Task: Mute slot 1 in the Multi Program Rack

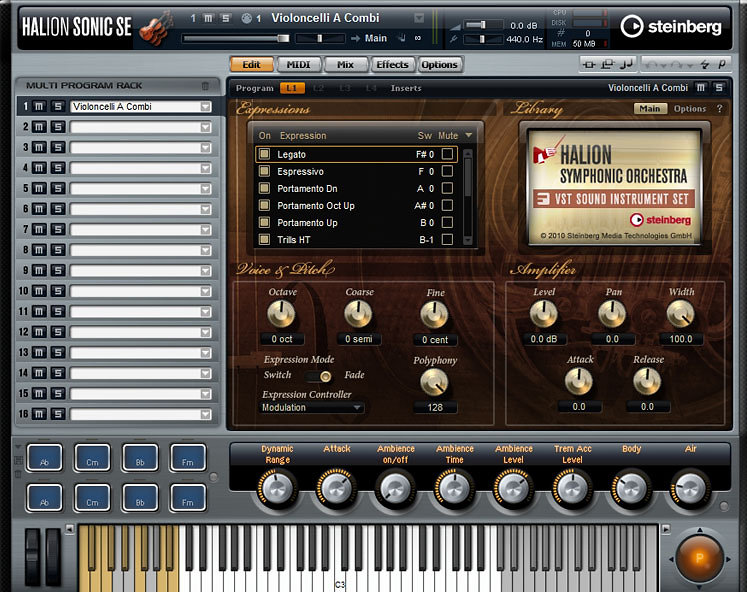Action: coord(39,106)
